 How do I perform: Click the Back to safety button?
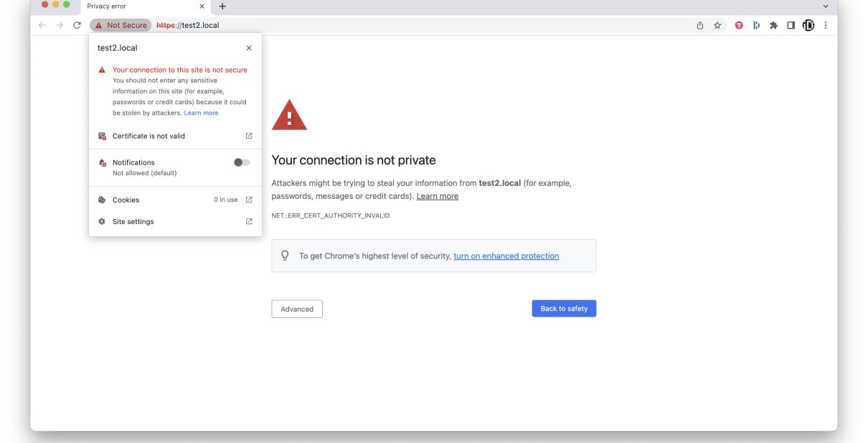pyautogui.click(x=564, y=309)
